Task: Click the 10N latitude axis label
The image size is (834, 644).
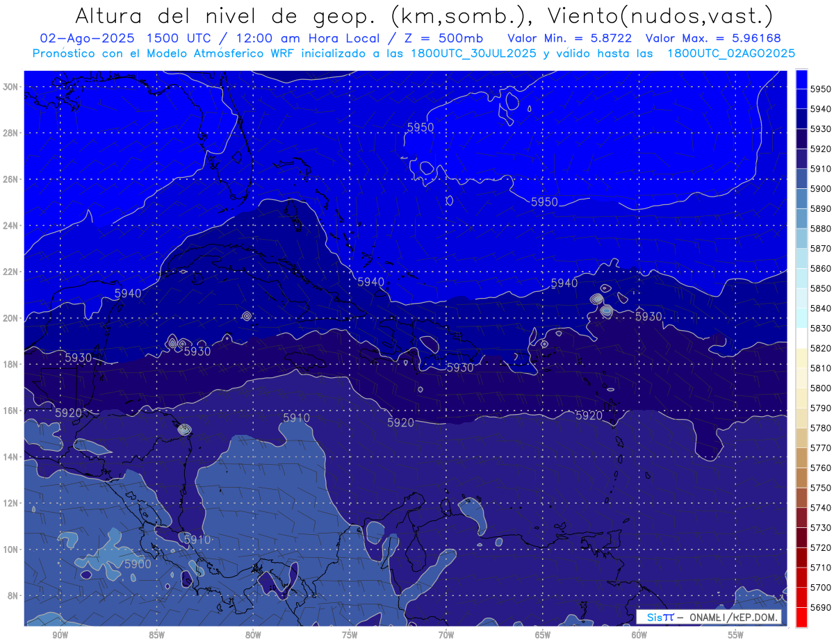Action: (x=10, y=550)
